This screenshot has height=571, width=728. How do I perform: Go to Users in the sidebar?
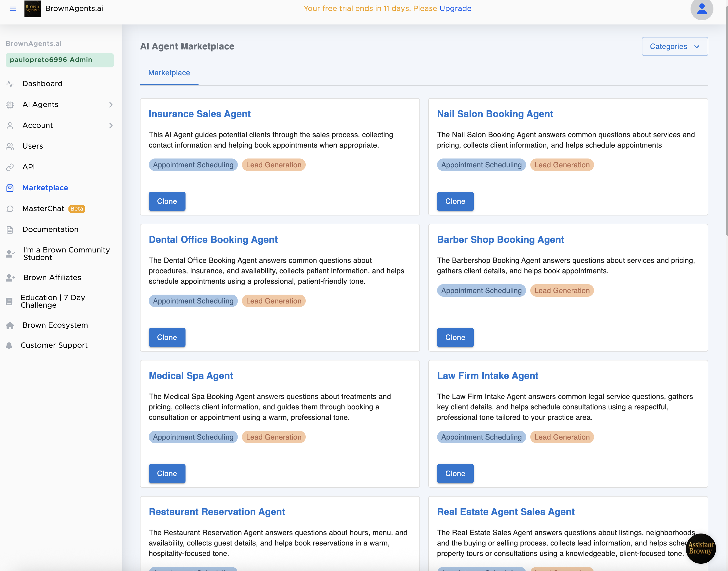tap(33, 146)
